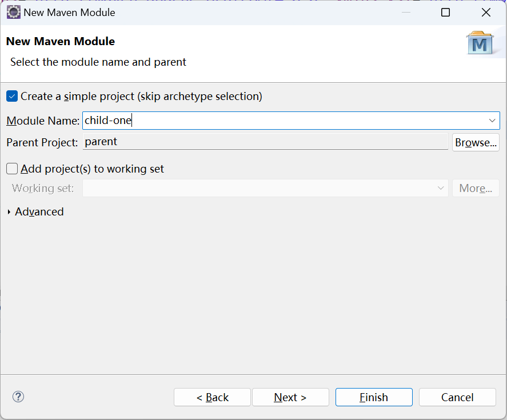Image resolution: width=507 pixels, height=420 pixels.
Task: Enable Add project(s) to working set
Action: (x=12, y=169)
